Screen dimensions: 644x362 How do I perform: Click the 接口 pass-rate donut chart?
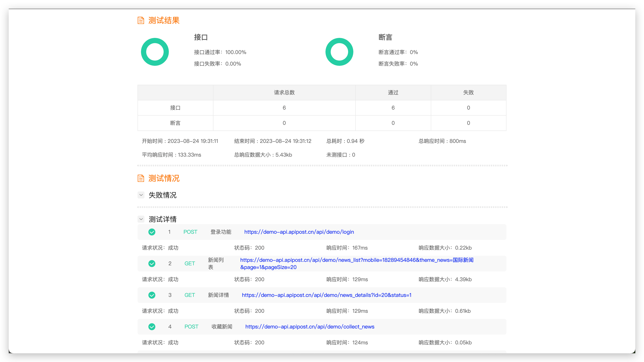[155, 52]
